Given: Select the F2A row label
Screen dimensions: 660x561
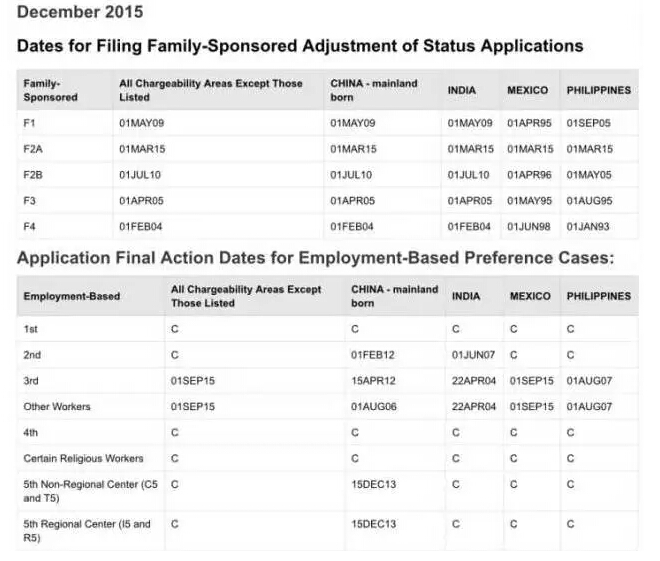Looking at the screenshot, I should 33,149.
